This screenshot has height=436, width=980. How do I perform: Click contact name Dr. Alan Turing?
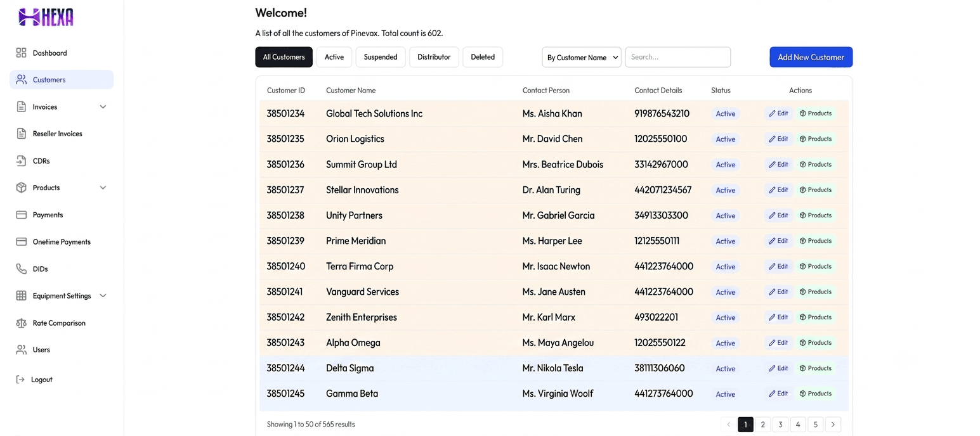click(x=551, y=189)
